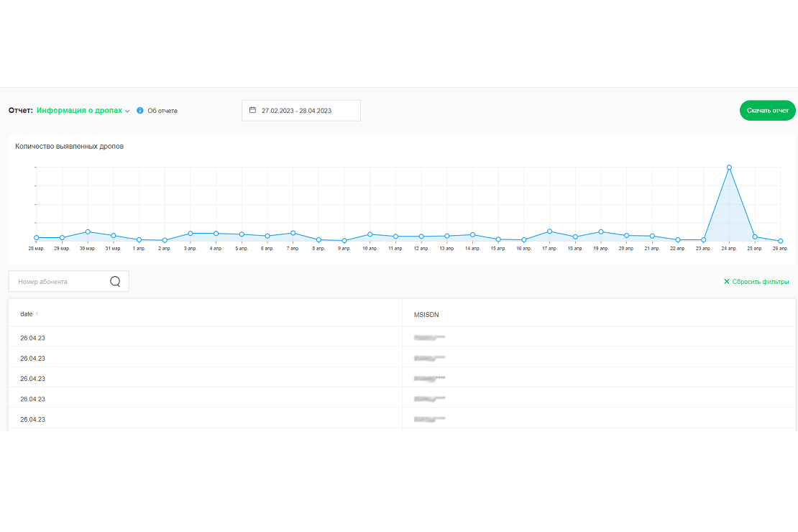Open the date range picker 27.02.2023 - 28.04.2023
The height and width of the screenshot is (532, 798).
[301, 111]
